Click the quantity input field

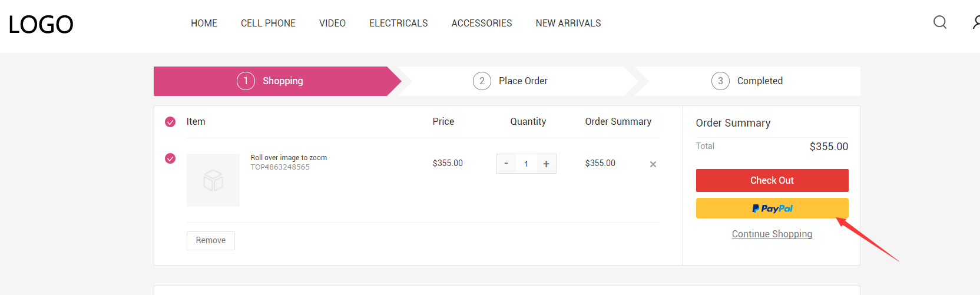tap(526, 164)
